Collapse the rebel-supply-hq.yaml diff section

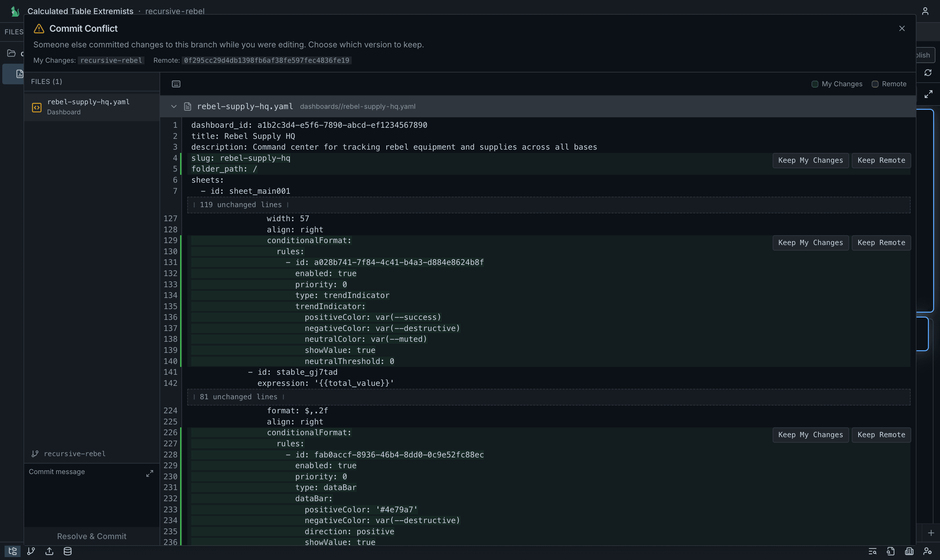[x=174, y=107]
